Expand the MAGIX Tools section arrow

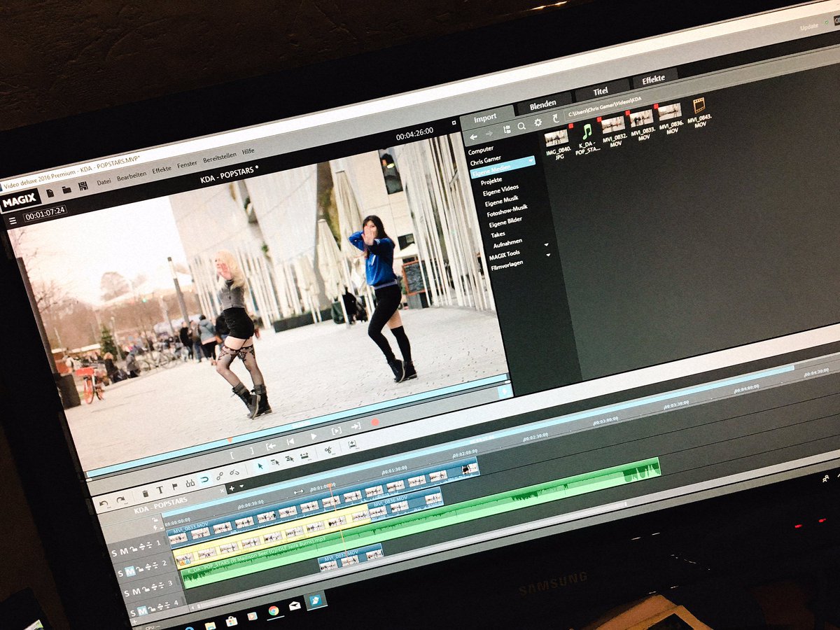coord(546,244)
